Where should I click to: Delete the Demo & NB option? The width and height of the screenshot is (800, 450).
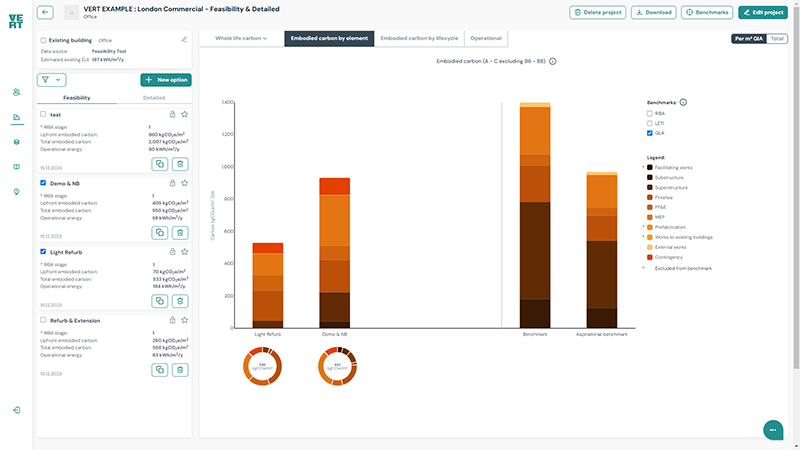pos(180,233)
